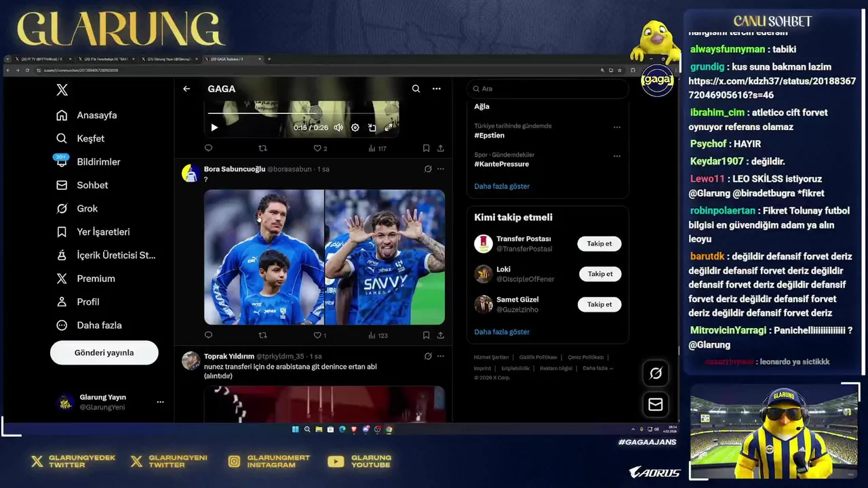Open the X logo home icon
This screenshot has width=868, height=488.
pos(62,89)
